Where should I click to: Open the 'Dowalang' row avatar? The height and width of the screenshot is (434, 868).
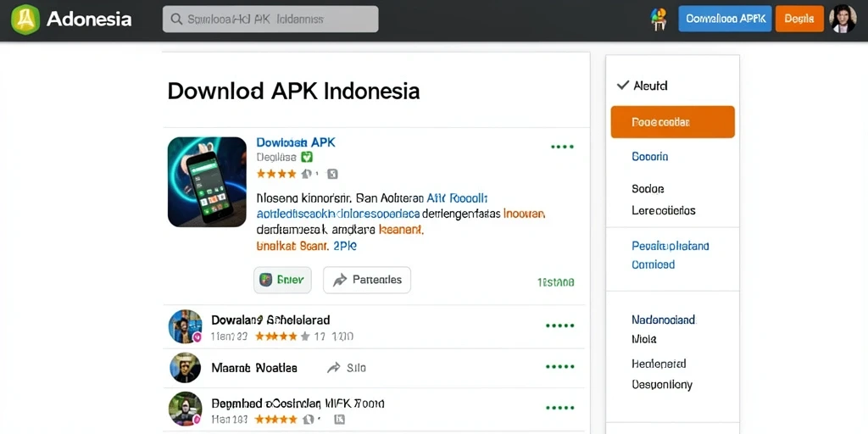185,326
